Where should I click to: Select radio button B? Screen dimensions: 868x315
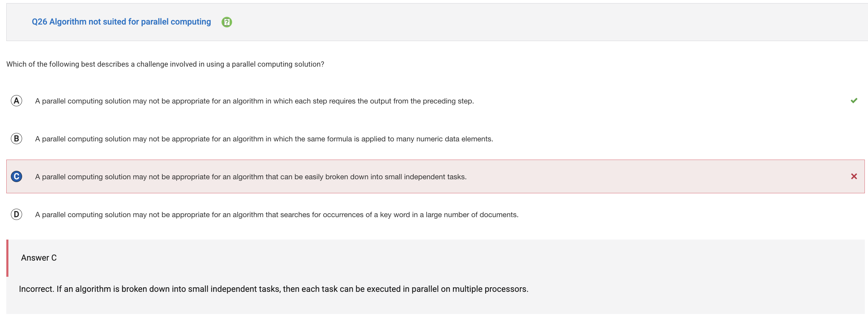pos(16,139)
